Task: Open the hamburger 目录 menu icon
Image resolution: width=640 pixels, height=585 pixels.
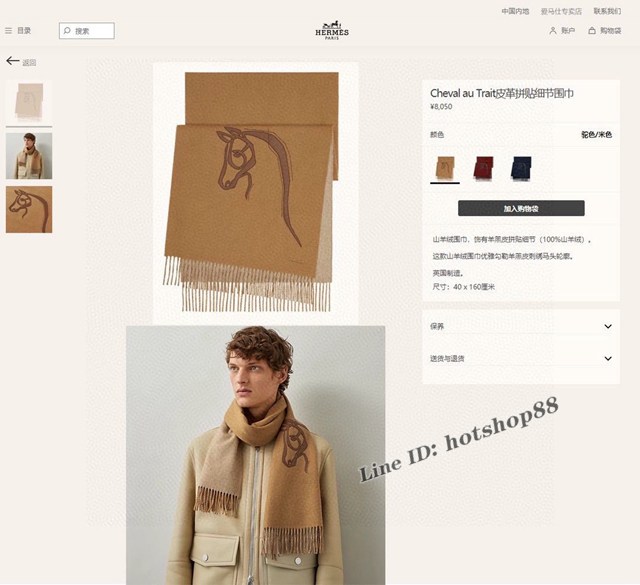Action: tap(8, 31)
